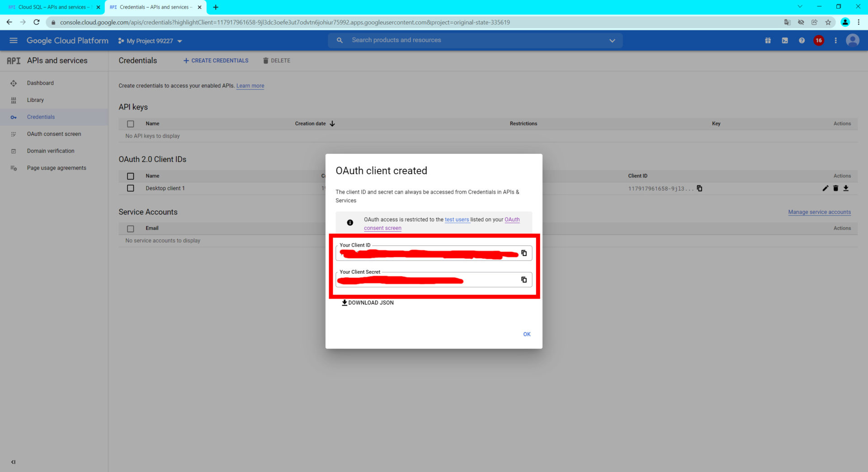Go to Dashboard in sidebar
Image resolution: width=868 pixels, height=472 pixels.
pos(54,83)
